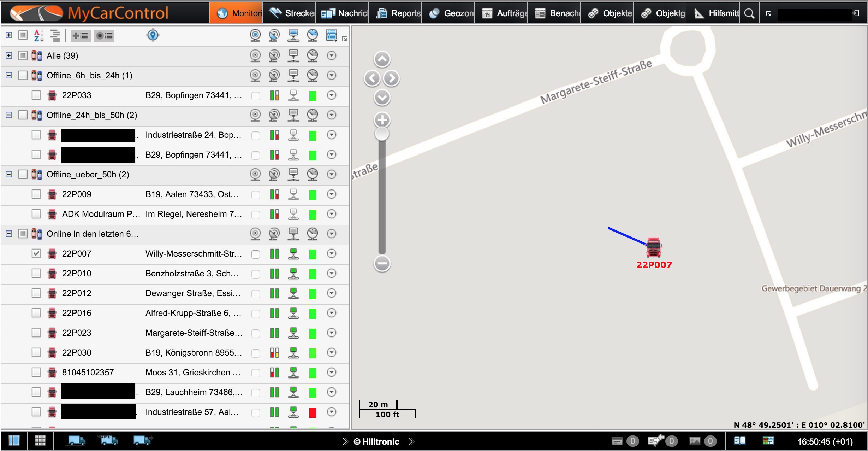Uncheck the 22P007 vehicle checkbox
868x451 pixels.
[36, 253]
